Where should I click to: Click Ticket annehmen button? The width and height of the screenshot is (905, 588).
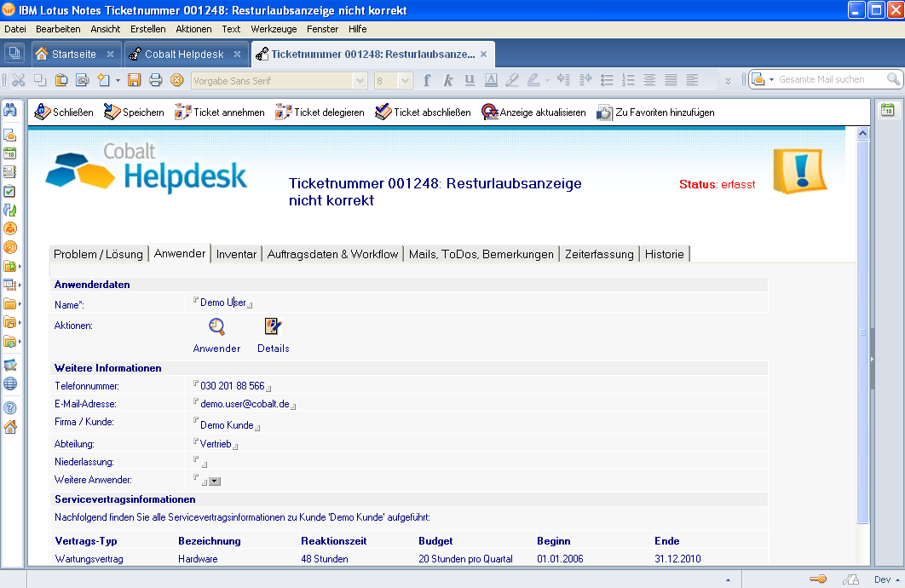point(219,112)
